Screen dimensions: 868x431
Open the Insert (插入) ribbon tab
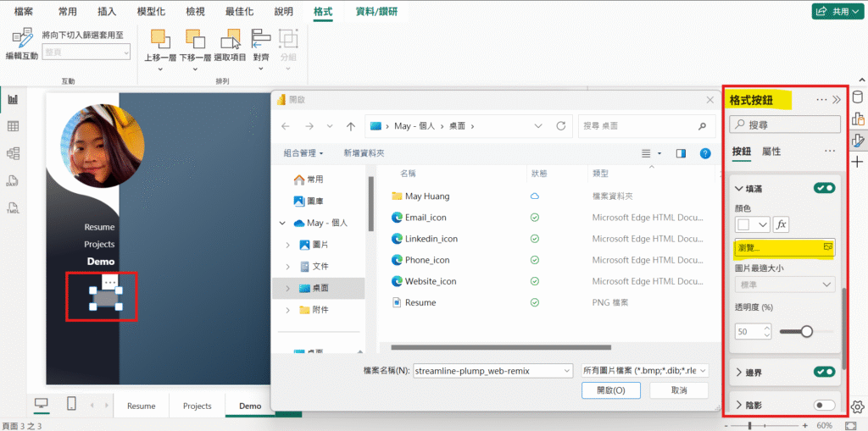click(x=107, y=12)
